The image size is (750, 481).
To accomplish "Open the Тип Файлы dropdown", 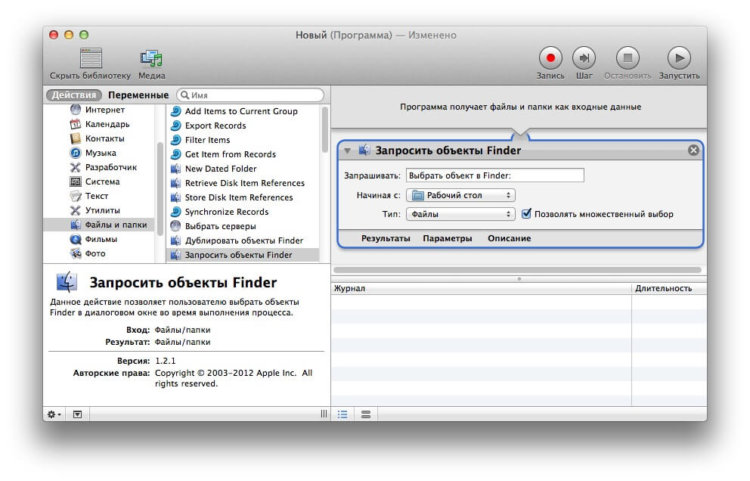I will point(461,214).
